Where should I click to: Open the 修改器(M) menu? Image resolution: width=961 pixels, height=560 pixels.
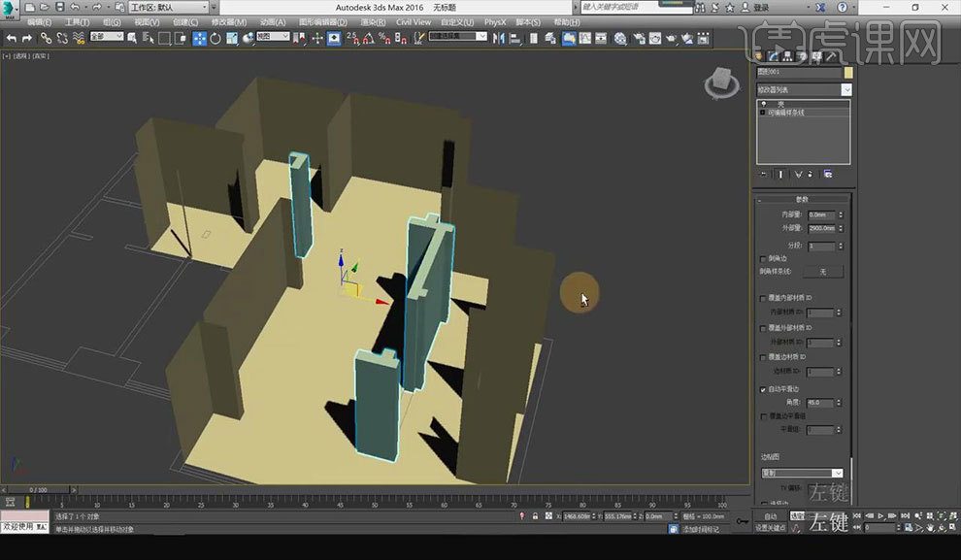pos(230,21)
